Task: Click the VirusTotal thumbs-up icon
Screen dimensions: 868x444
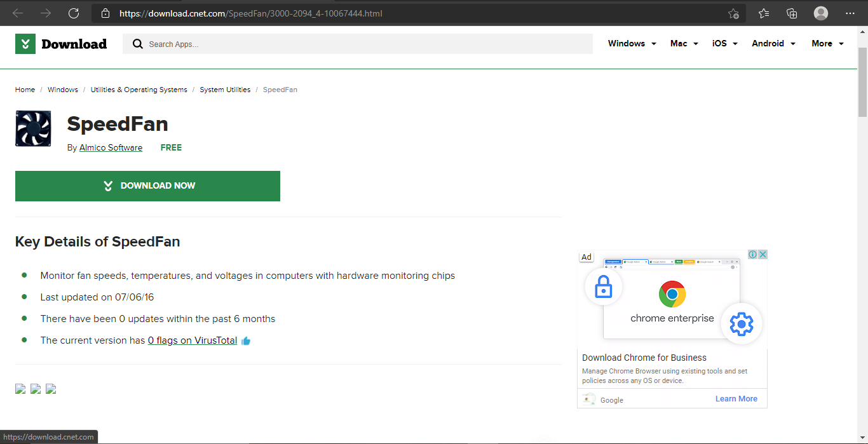Action: click(x=246, y=341)
